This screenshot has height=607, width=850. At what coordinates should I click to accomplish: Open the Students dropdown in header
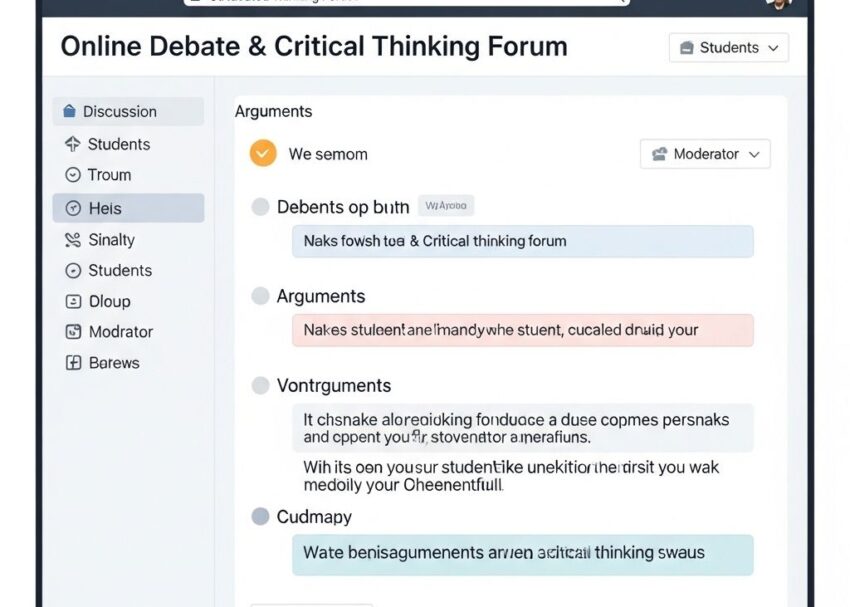click(728, 48)
